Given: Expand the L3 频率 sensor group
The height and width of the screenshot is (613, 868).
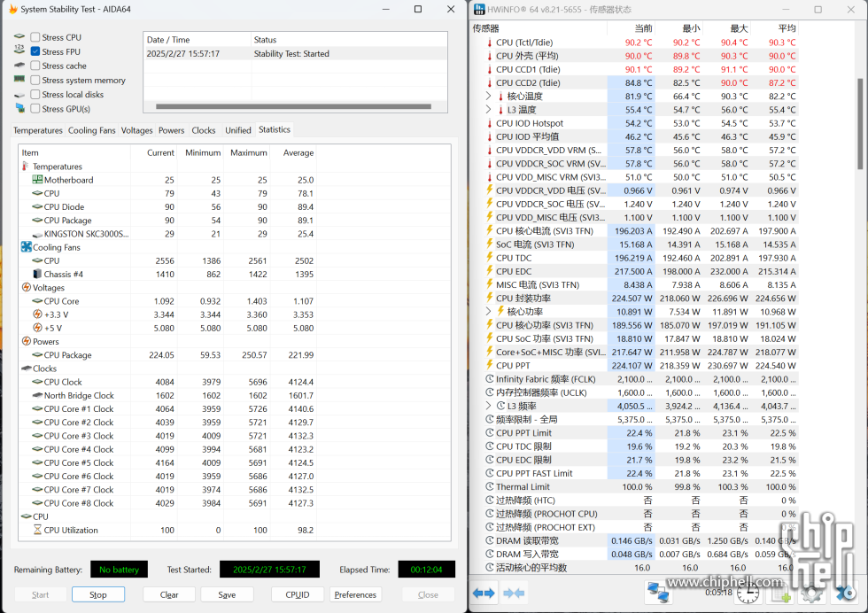Looking at the screenshot, I should [488, 406].
